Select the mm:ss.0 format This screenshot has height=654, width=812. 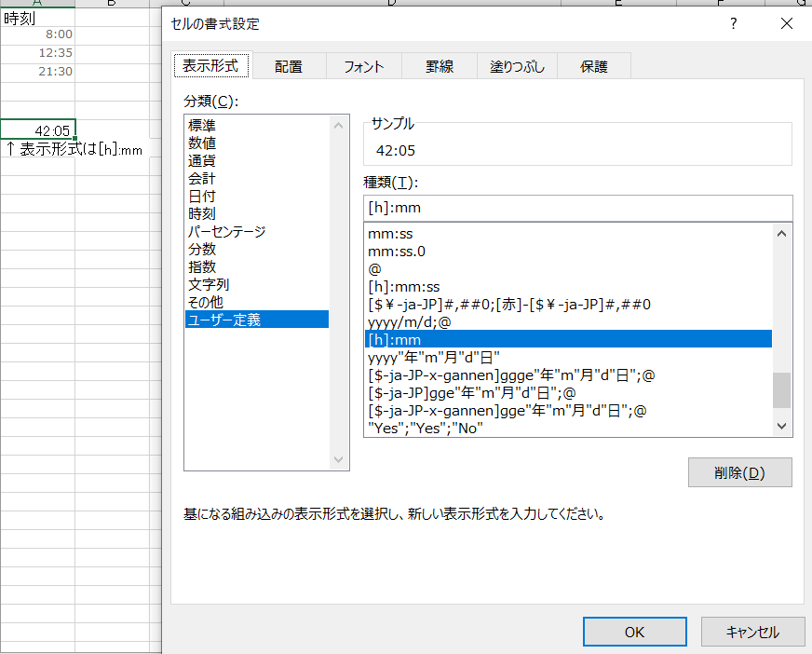pyautogui.click(x=568, y=252)
